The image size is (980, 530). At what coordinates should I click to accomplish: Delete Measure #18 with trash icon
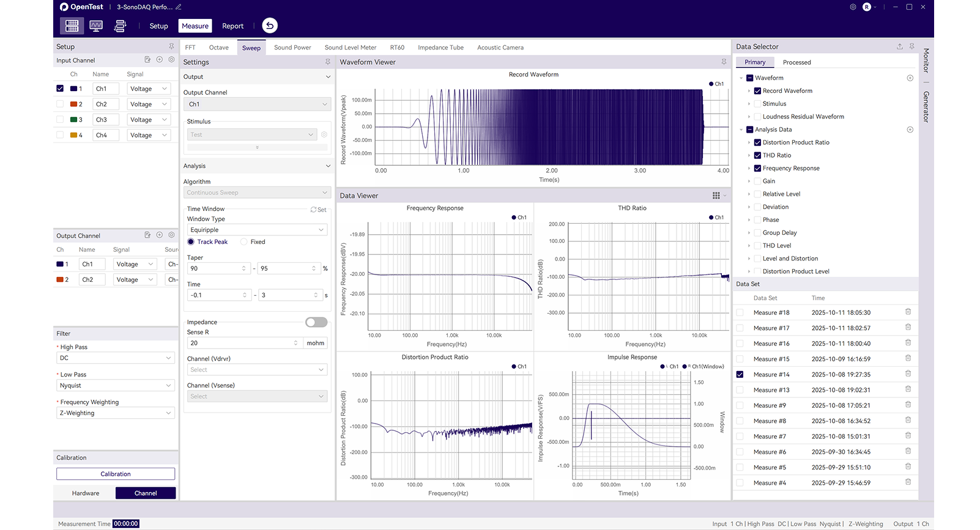pyautogui.click(x=908, y=312)
